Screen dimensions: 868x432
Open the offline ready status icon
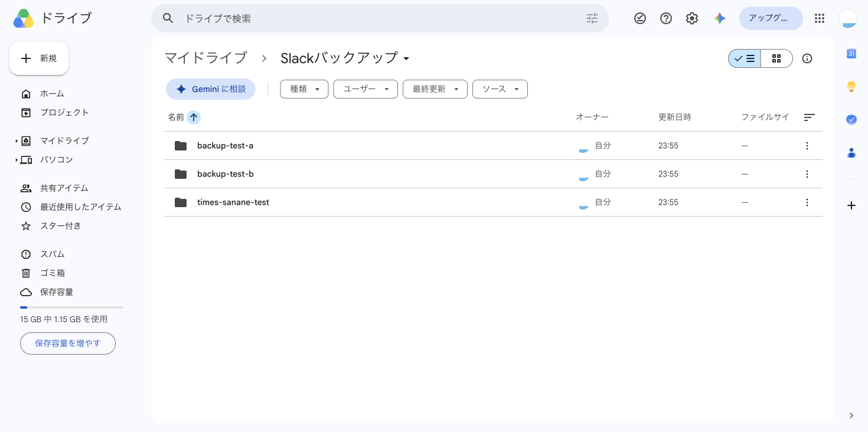pos(640,18)
